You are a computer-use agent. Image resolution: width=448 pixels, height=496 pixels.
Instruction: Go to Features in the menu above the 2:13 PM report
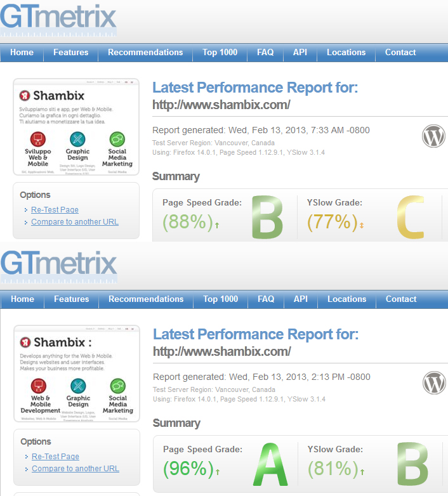coord(72,299)
